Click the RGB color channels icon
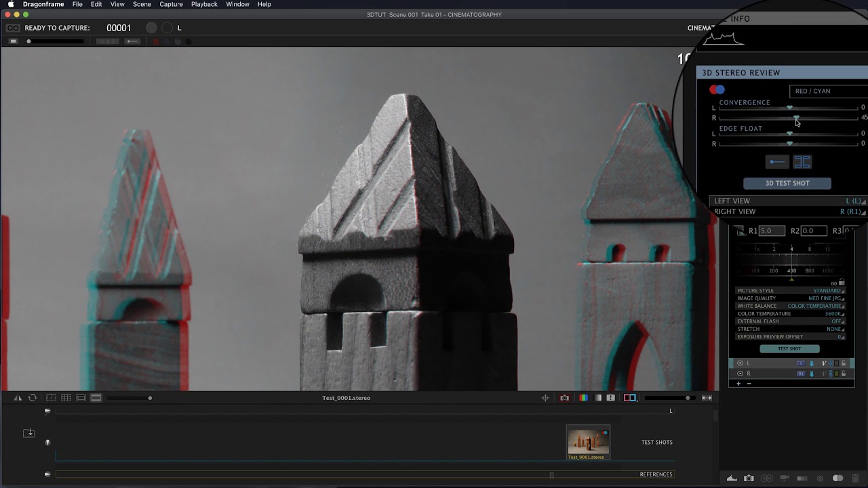Screen dimensions: 868x488 click(x=583, y=398)
